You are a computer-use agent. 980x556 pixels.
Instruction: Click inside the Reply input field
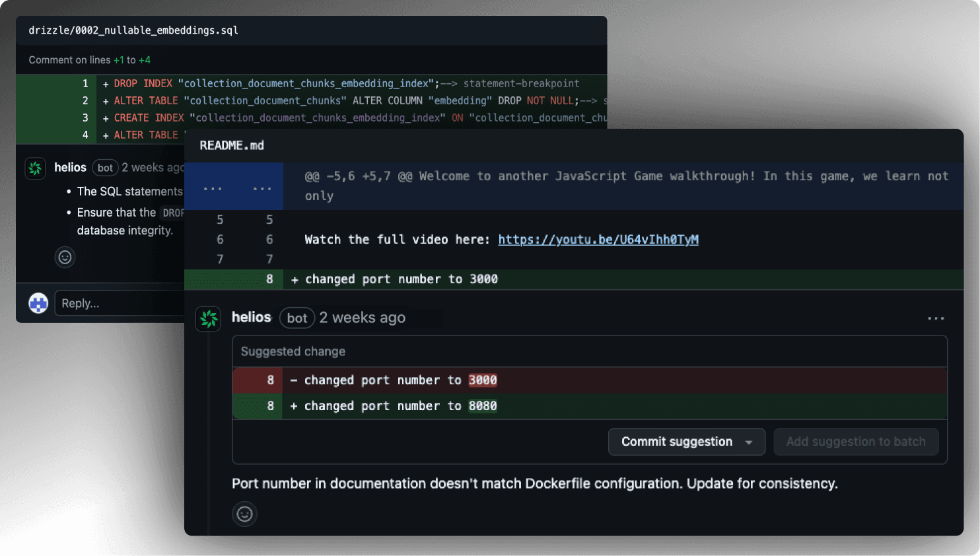point(119,303)
